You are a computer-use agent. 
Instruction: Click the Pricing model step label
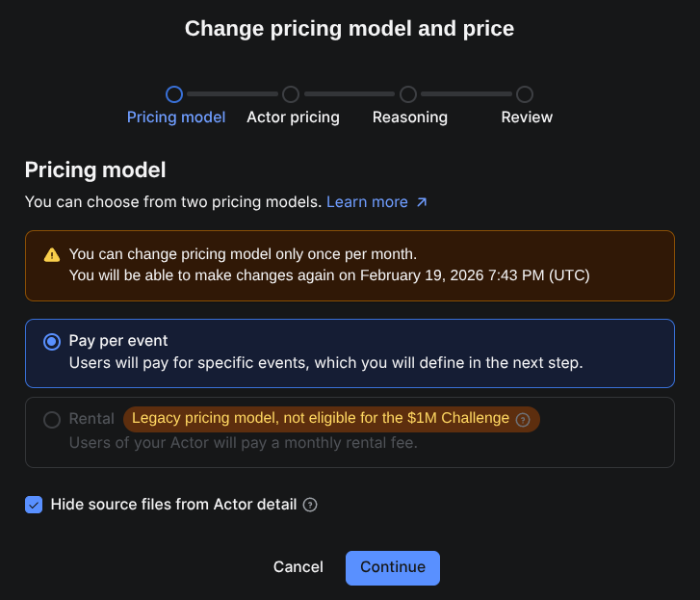tap(176, 117)
